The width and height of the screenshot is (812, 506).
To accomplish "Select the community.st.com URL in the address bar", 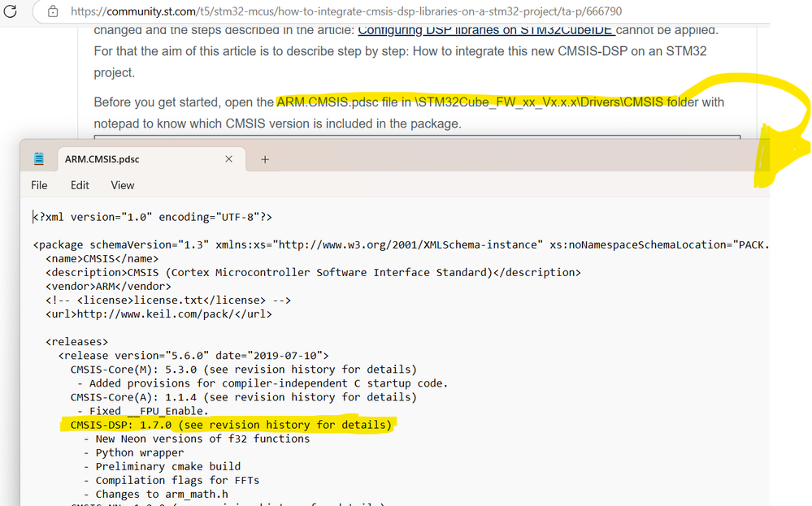I will tap(346, 11).
